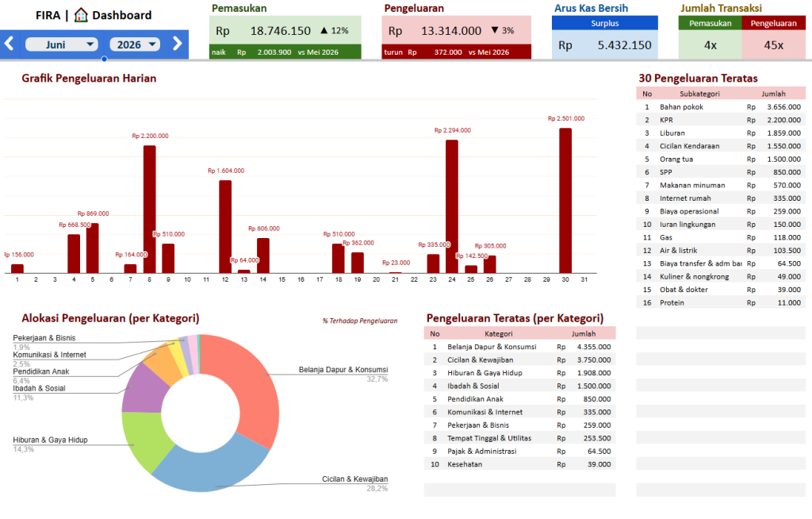Select the 45x expense transaction count
Viewport: 812px width, 519px height.
[774, 45]
